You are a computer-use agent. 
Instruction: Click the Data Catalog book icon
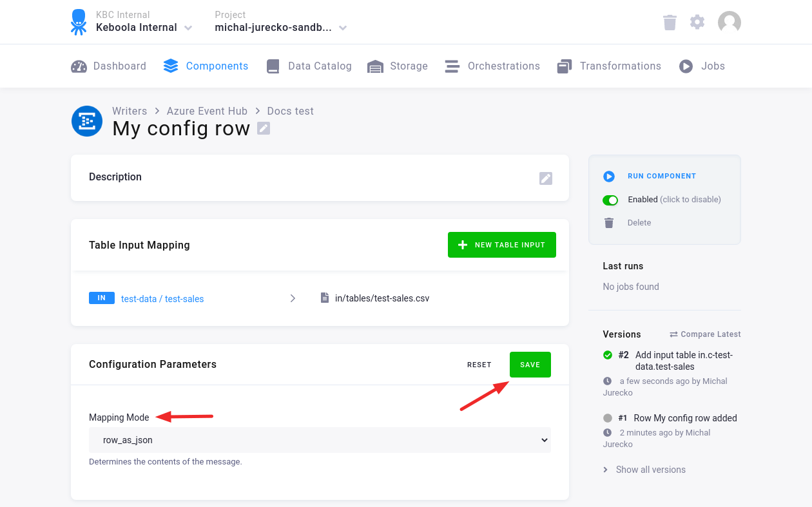[273, 66]
